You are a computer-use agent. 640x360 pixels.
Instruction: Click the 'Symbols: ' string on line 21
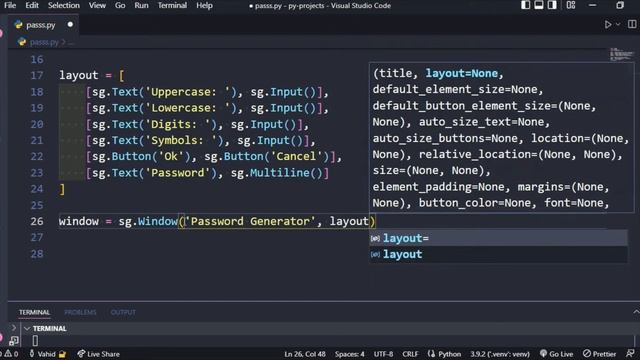[181, 140]
